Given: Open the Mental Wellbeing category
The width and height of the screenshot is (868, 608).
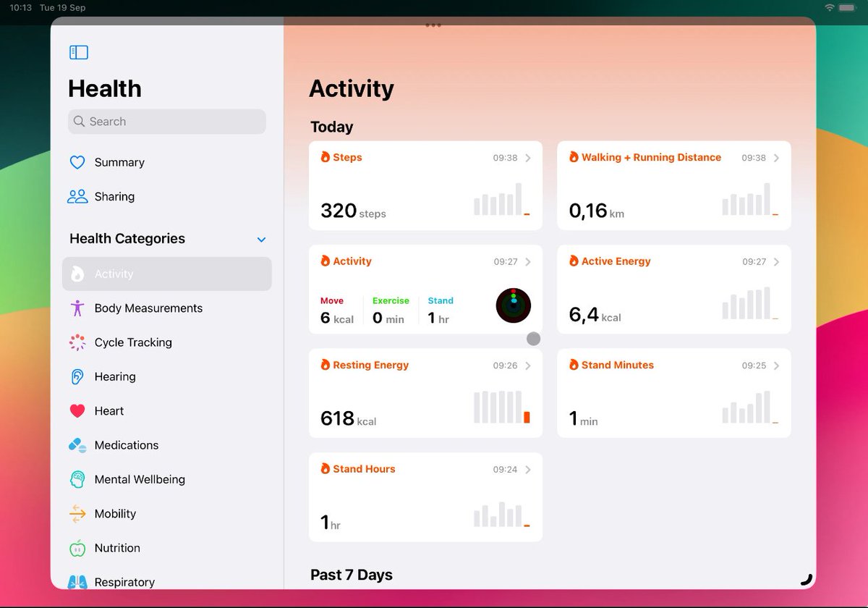Looking at the screenshot, I should (x=167, y=479).
